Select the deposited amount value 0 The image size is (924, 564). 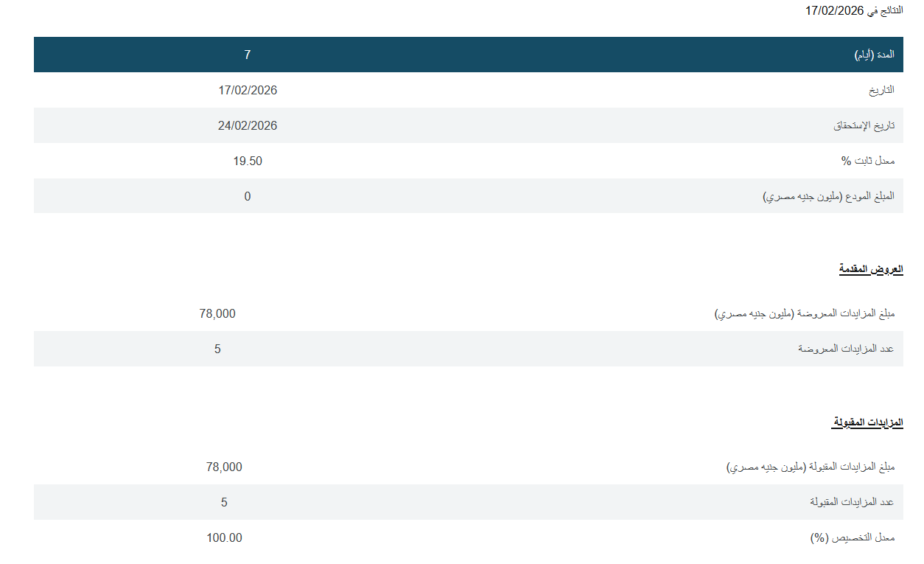(x=248, y=196)
